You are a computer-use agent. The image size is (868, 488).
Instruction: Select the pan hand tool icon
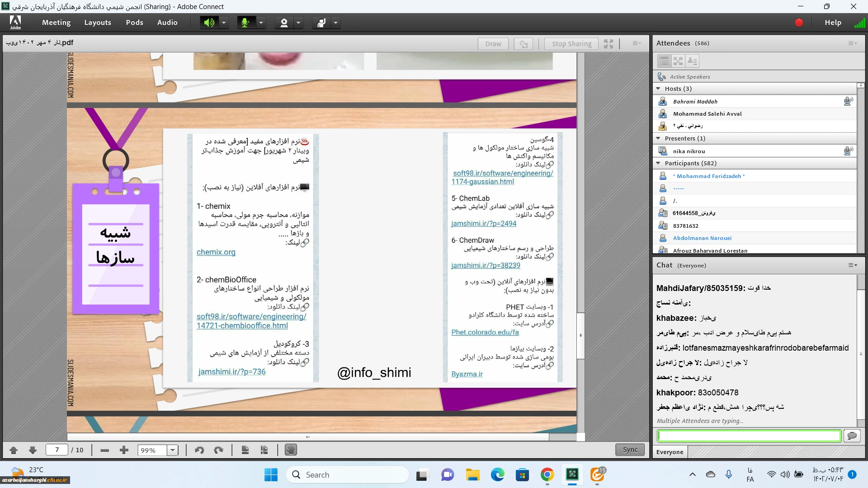pos(291,450)
